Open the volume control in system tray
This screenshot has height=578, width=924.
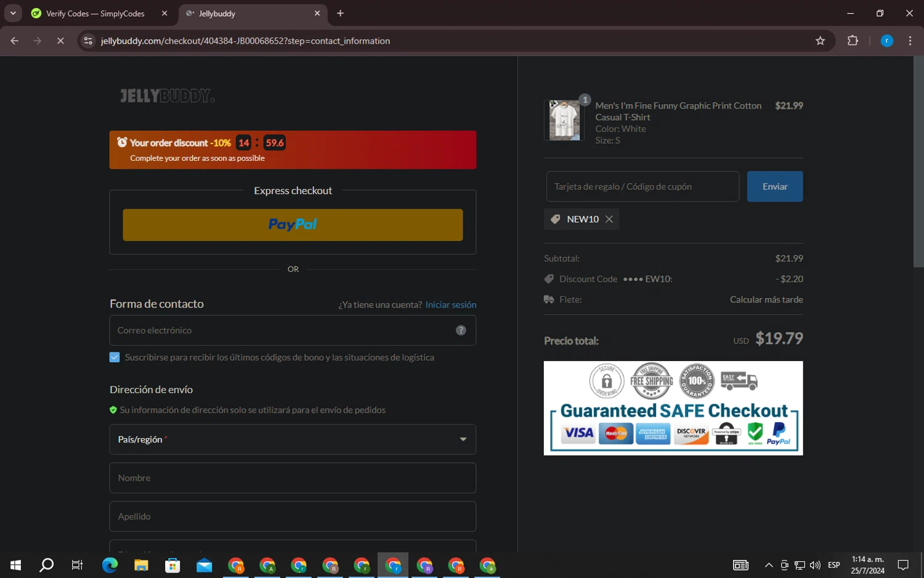(815, 565)
